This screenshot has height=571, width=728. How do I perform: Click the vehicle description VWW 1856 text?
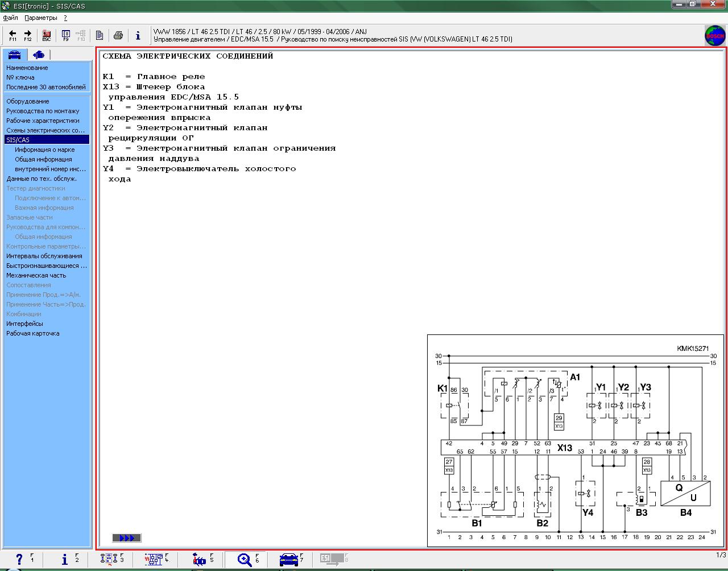click(260, 32)
